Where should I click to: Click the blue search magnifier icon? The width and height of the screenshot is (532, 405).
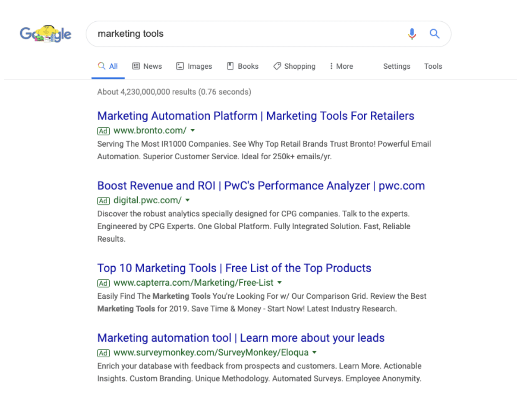[x=435, y=34]
